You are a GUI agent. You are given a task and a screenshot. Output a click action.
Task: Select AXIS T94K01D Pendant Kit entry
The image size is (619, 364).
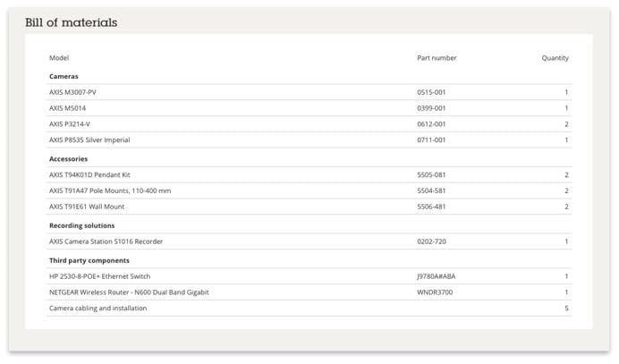click(89, 175)
